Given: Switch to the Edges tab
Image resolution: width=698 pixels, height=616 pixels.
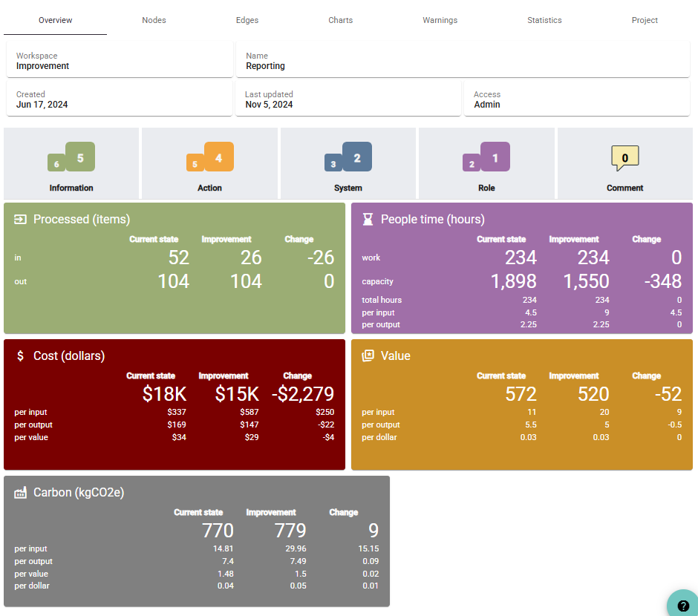Looking at the screenshot, I should tap(247, 20).
